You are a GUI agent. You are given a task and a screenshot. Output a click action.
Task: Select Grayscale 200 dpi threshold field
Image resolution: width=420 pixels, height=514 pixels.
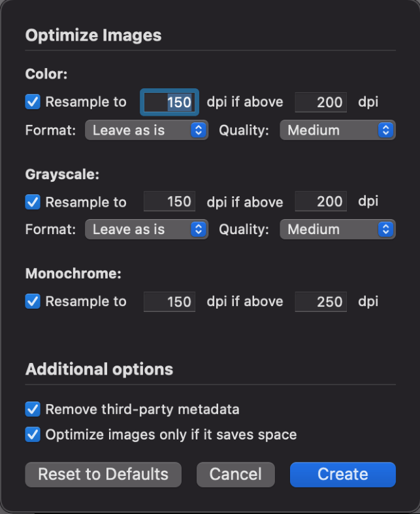tap(320, 202)
